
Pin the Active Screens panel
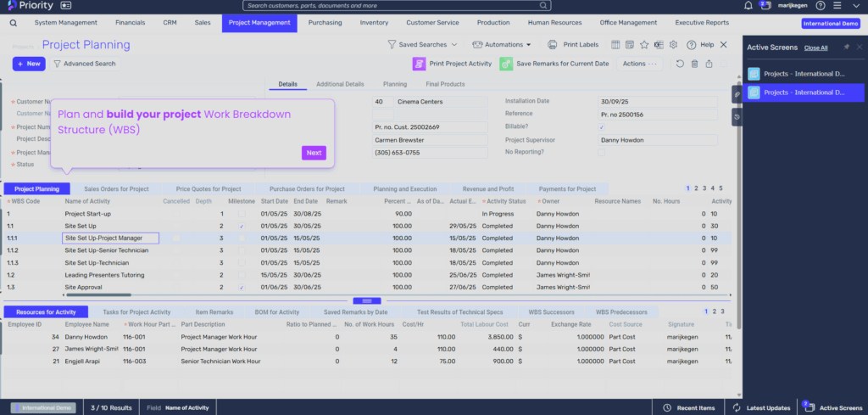847,47
